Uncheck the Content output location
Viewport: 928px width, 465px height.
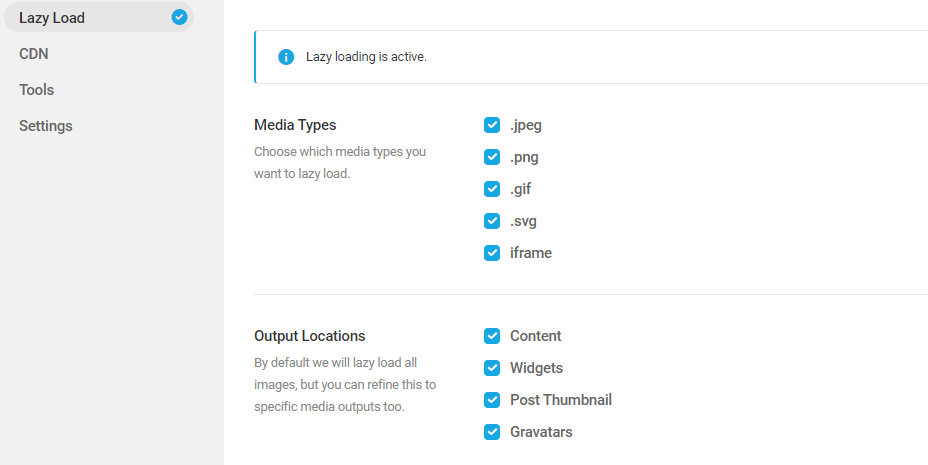click(492, 336)
